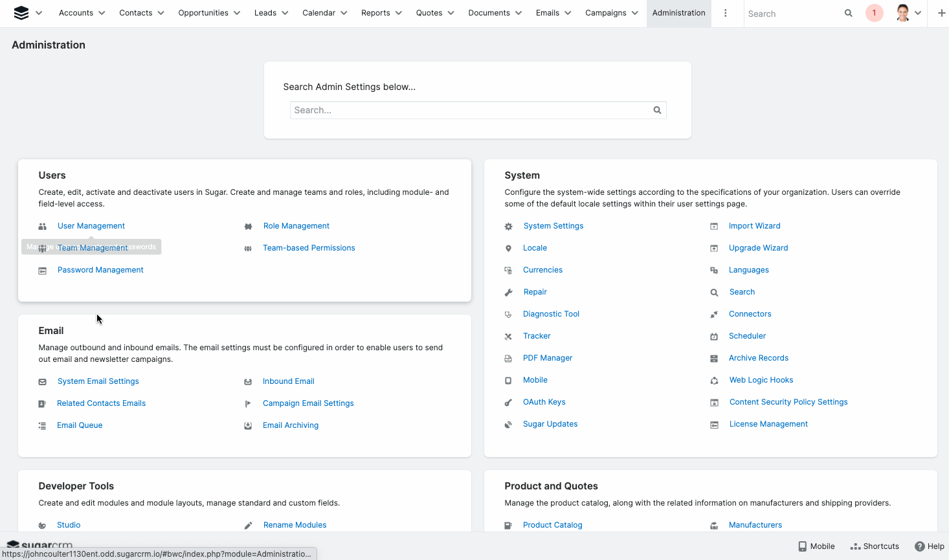Click the gear icon beside System Settings

508,227
